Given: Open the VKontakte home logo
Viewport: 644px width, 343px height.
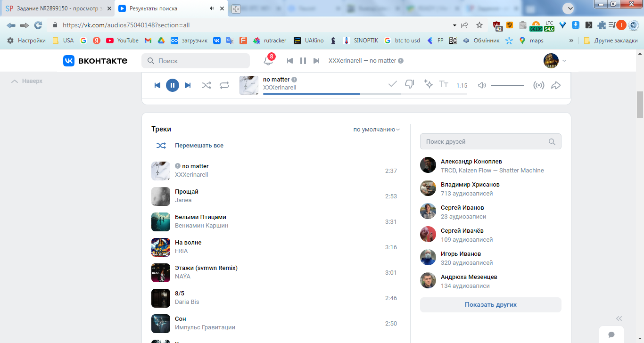Looking at the screenshot, I should tap(95, 60).
